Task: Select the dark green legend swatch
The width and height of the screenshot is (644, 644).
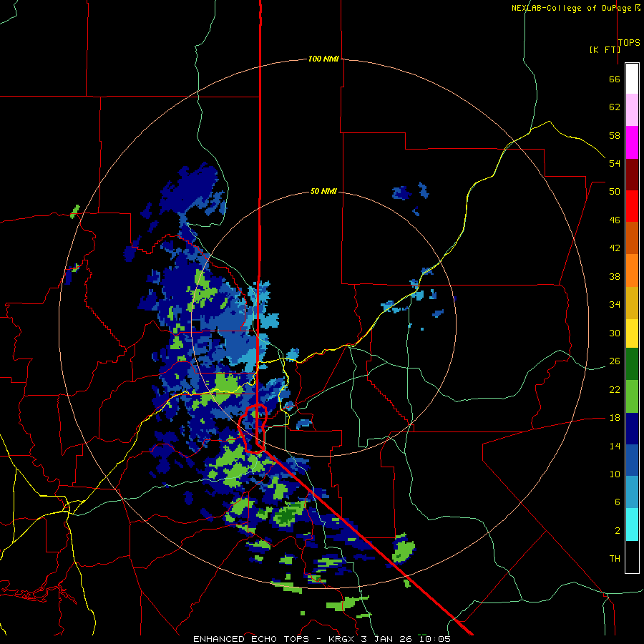Action: (632, 364)
